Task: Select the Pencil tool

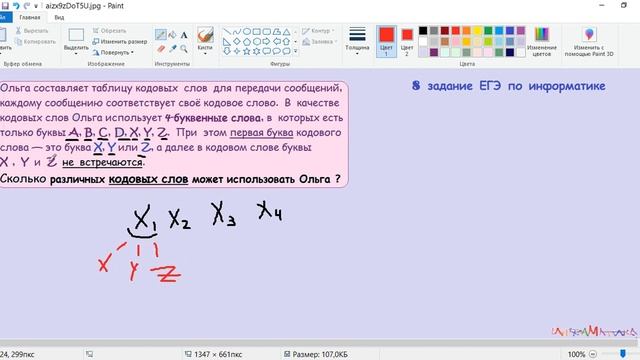Action: pyautogui.click(x=160, y=35)
